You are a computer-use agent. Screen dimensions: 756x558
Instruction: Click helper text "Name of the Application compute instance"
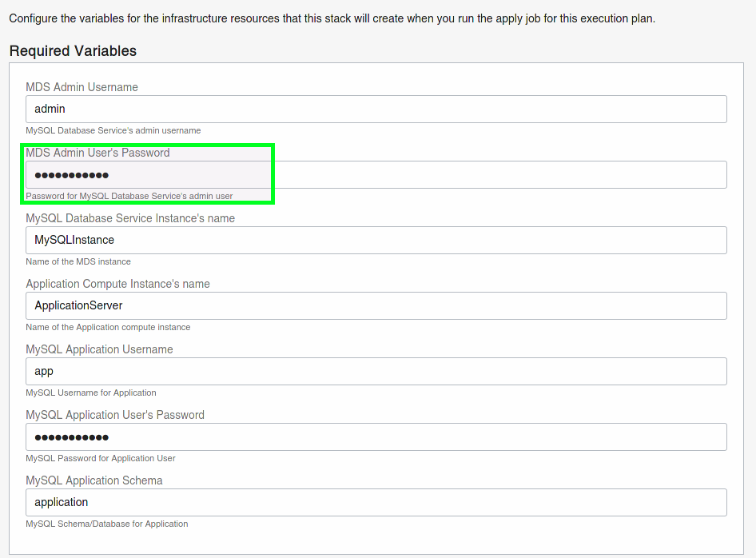(x=108, y=328)
